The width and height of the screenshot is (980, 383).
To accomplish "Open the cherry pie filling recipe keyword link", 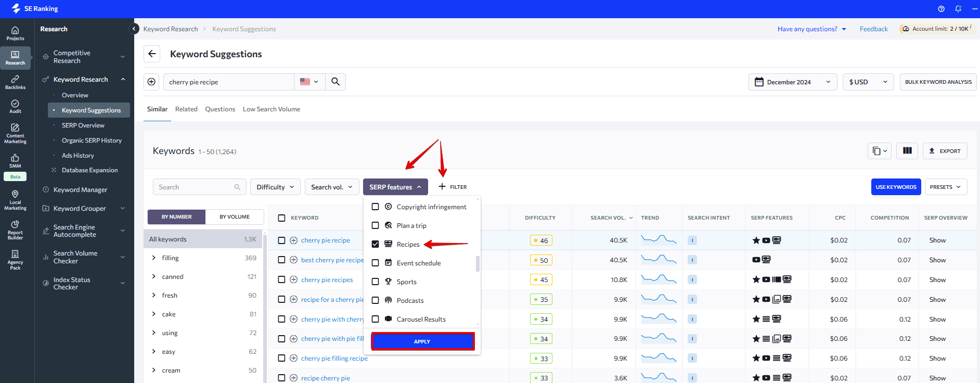I will [x=334, y=359].
